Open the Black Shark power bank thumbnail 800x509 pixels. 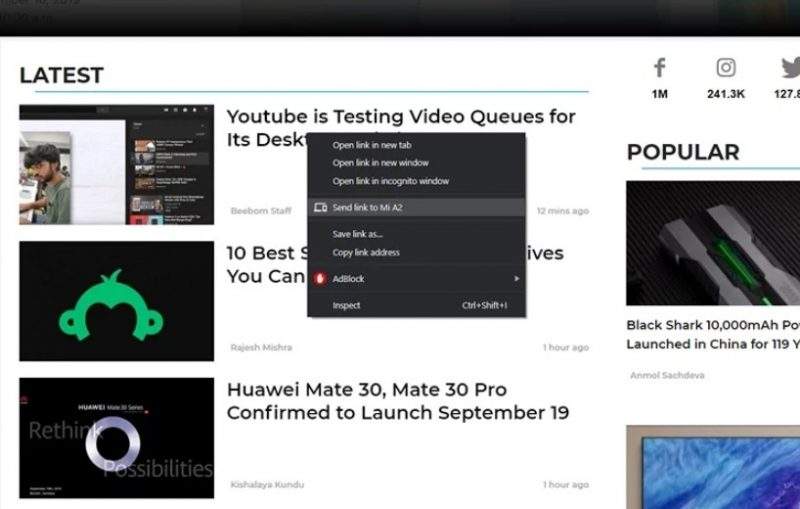pyautogui.click(x=713, y=243)
